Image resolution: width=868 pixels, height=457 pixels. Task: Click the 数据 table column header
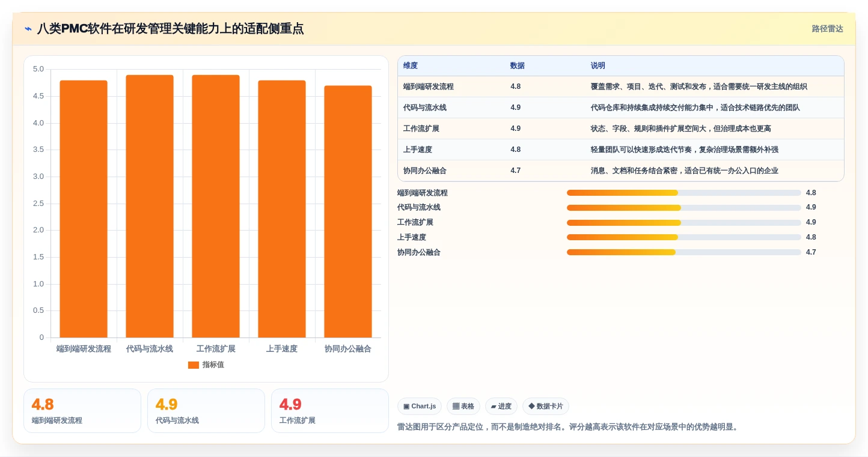tap(518, 65)
